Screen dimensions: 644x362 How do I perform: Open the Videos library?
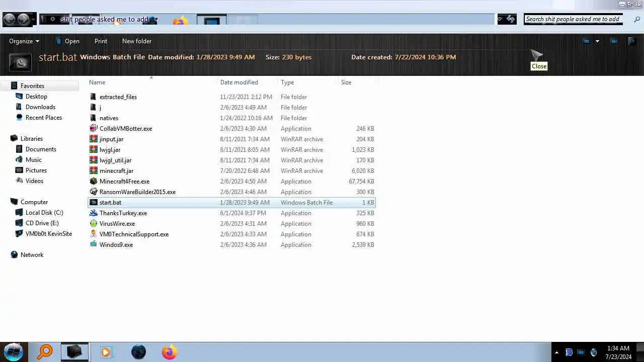[x=34, y=181]
